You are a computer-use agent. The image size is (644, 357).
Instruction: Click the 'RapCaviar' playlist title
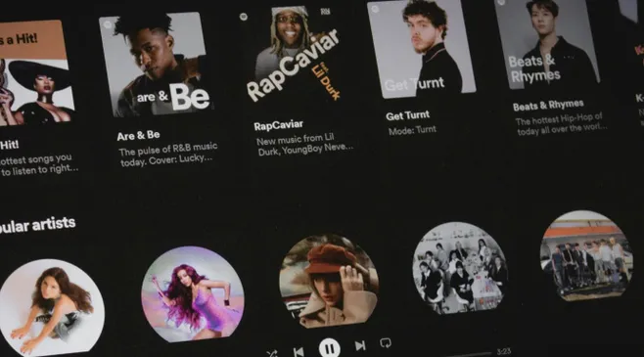(x=278, y=125)
